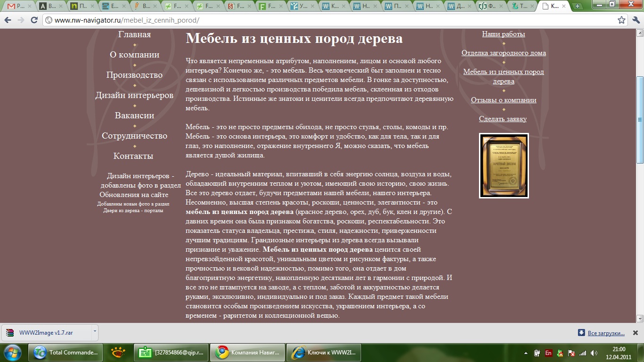
Task: Minimize the Chrome window
Action: pyautogui.click(x=600, y=4)
